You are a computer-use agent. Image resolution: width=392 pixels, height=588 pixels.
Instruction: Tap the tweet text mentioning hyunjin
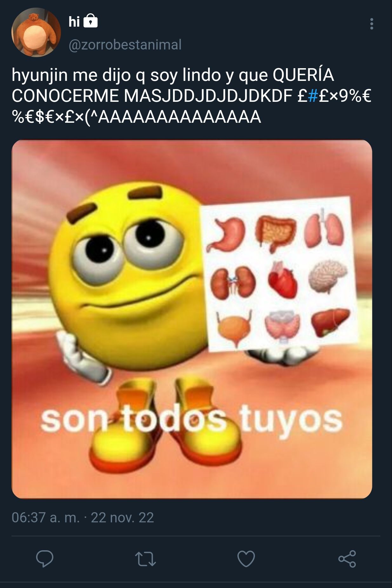pyautogui.click(x=191, y=96)
